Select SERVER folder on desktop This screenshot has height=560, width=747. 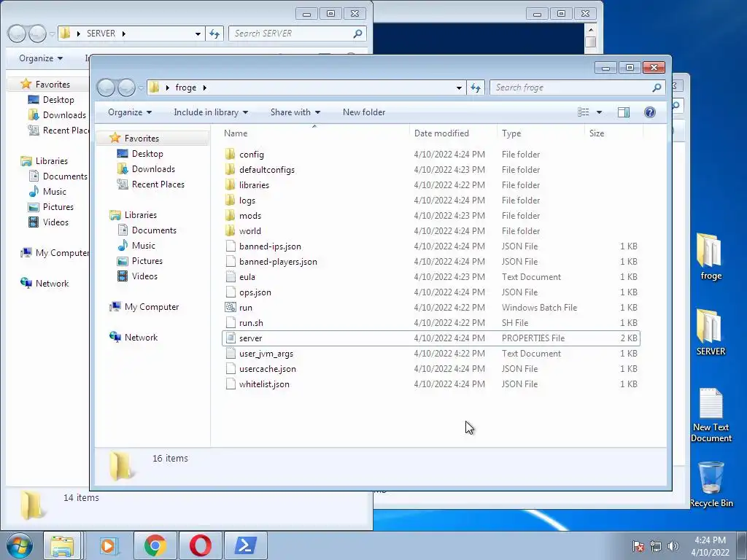711,332
